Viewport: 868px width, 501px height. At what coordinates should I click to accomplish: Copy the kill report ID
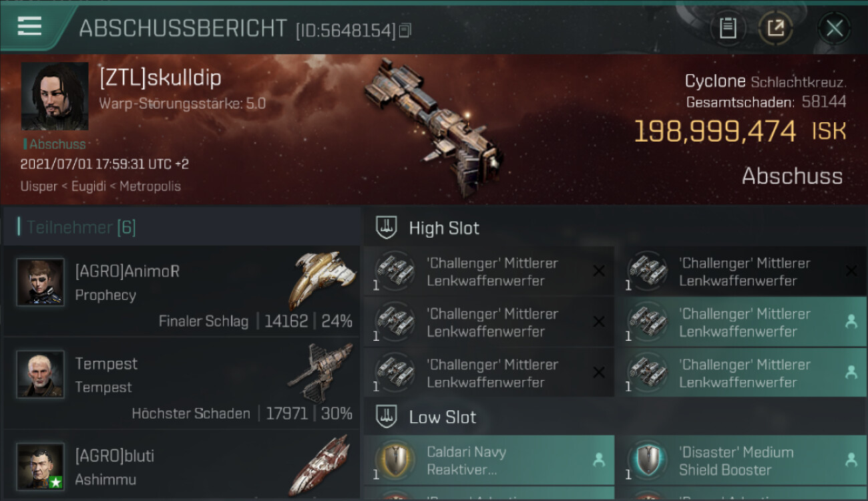tap(405, 31)
